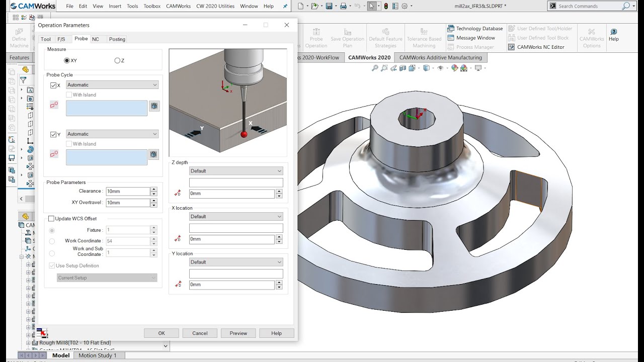Uncheck the Y probe cycle checkbox

click(53, 135)
